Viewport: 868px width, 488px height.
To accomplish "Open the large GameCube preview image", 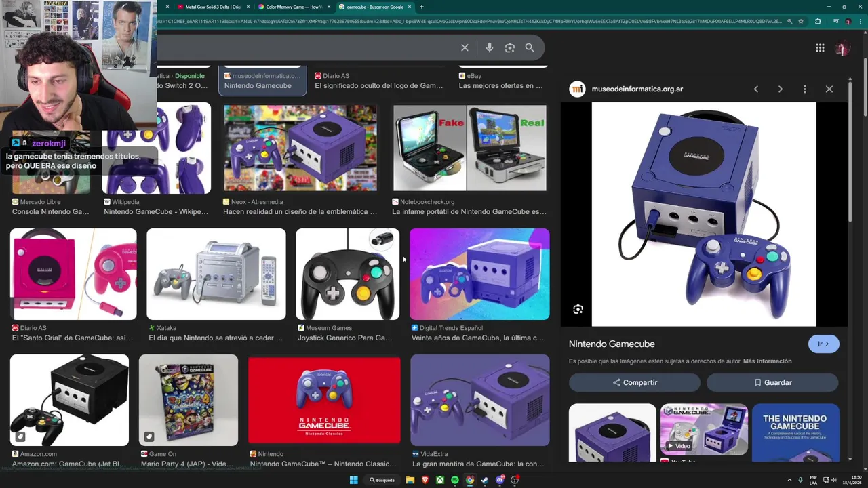I will click(x=704, y=214).
